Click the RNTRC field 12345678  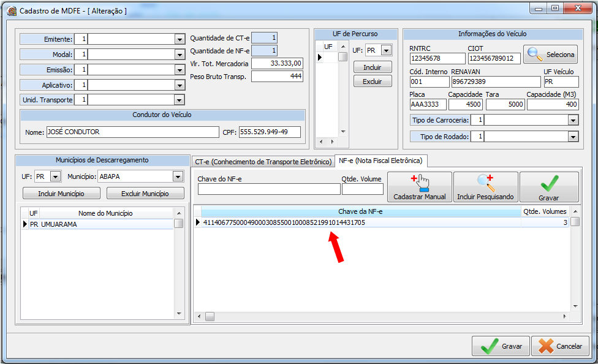click(437, 58)
